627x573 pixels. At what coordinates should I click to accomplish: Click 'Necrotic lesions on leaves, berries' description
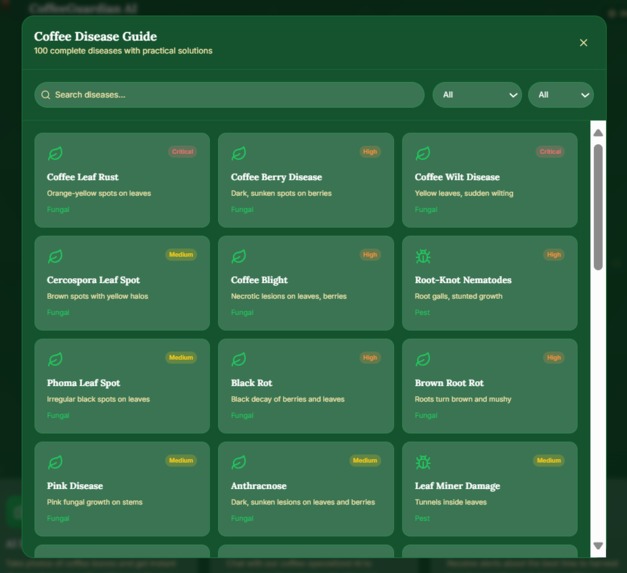[x=289, y=296]
